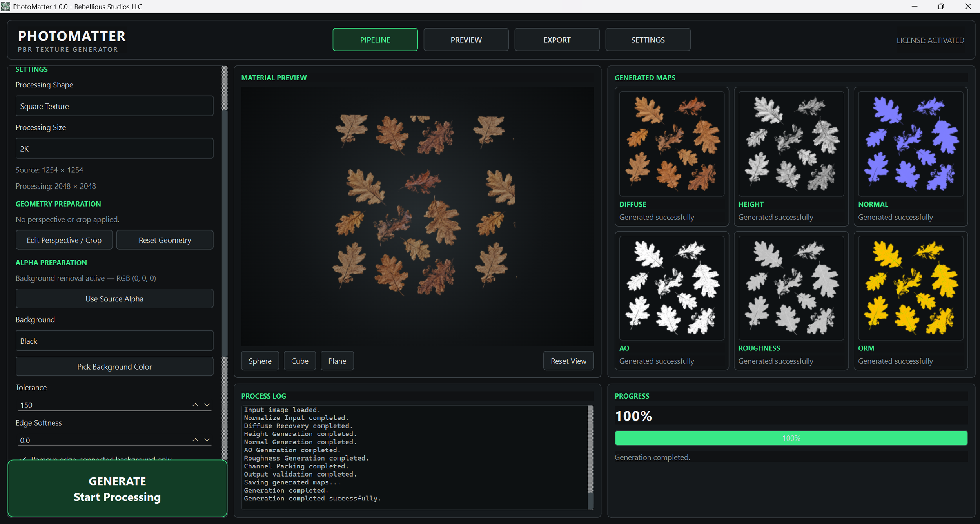Click the Reset Geometry button
This screenshot has height=524, width=980.
point(165,240)
